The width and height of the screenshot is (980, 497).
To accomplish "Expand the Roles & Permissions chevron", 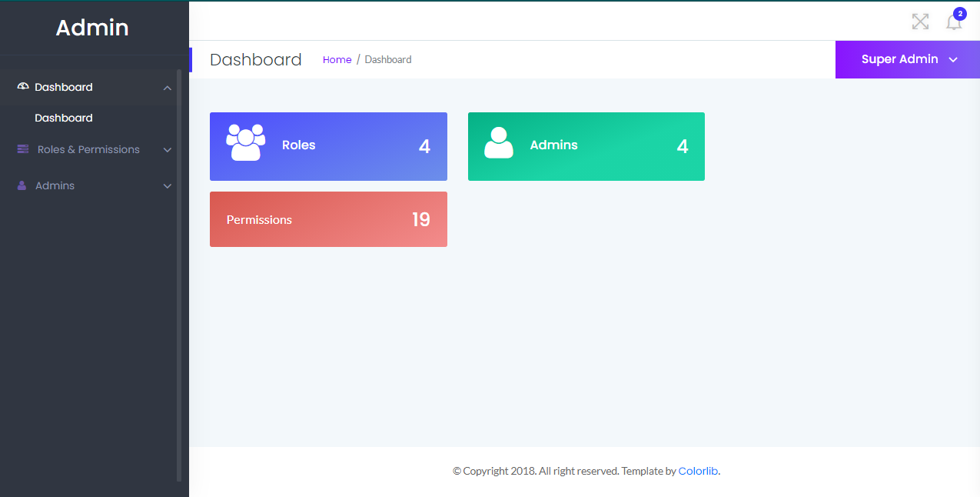I will coord(168,150).
